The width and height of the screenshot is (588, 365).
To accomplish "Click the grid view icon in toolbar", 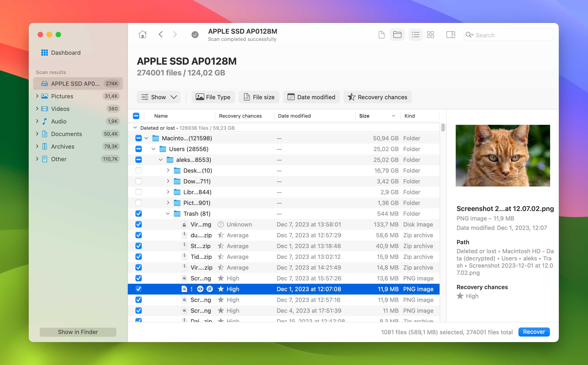I will [430, 35].
